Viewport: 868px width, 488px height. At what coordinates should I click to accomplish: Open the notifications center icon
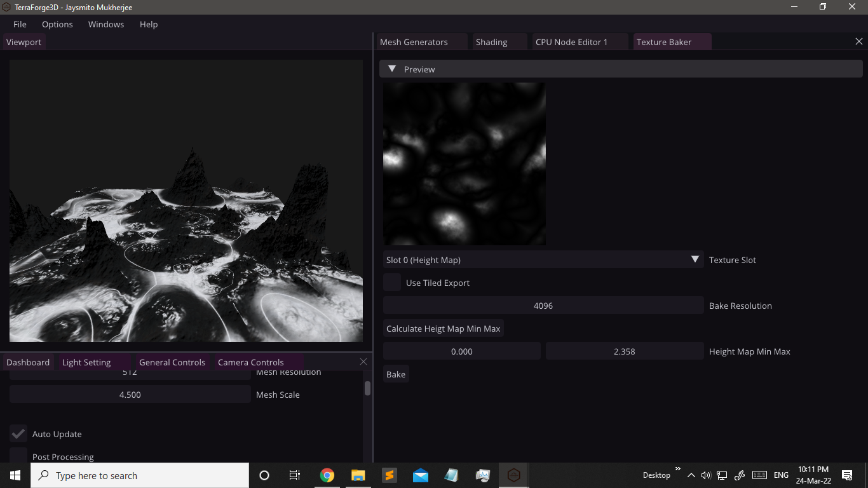click(x=846, y=475)
